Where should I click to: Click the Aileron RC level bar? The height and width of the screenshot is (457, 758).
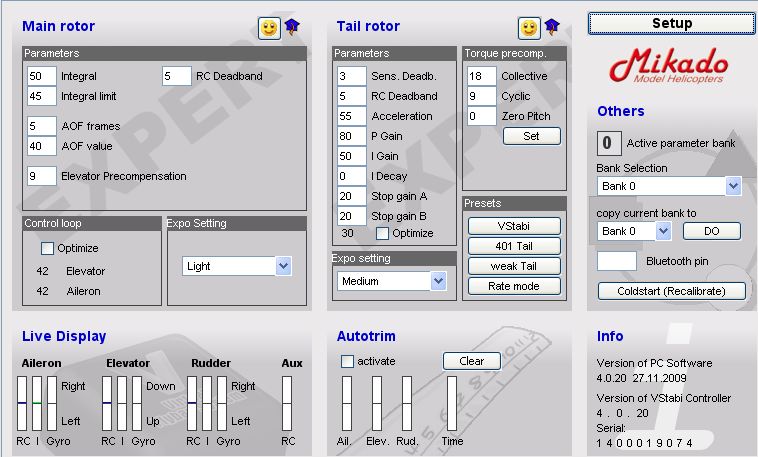click(23, 403)
